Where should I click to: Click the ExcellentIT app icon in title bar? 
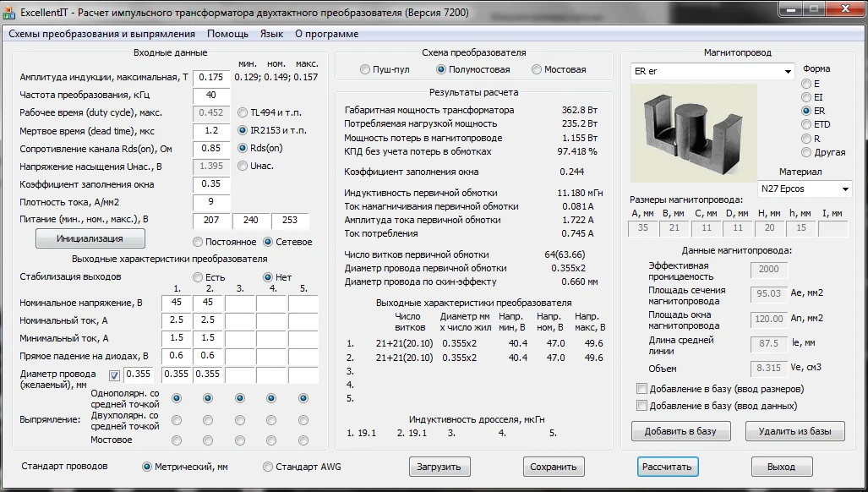(x=10, y=13)
